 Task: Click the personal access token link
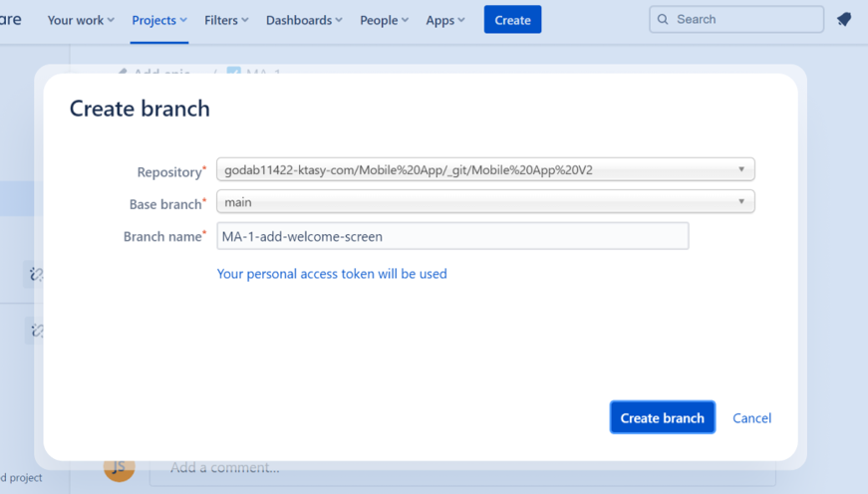tap(332, 274)
